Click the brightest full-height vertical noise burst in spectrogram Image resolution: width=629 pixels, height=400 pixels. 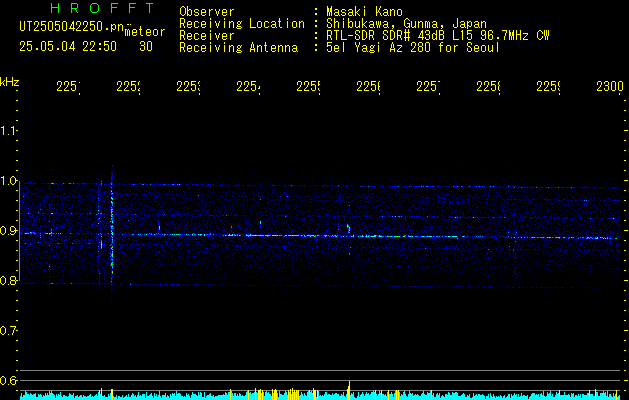coord(112,233)
